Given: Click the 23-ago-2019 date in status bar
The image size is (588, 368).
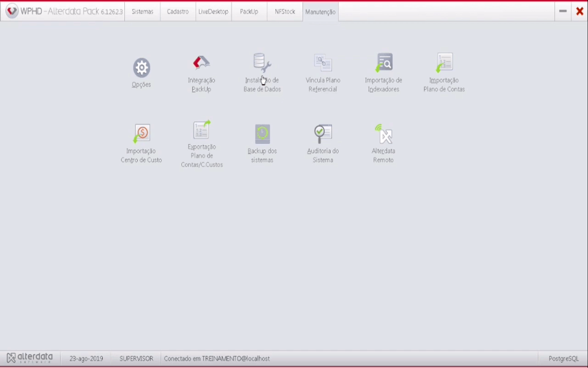Looking at the screenshot, I should click(x=86, y=359).
